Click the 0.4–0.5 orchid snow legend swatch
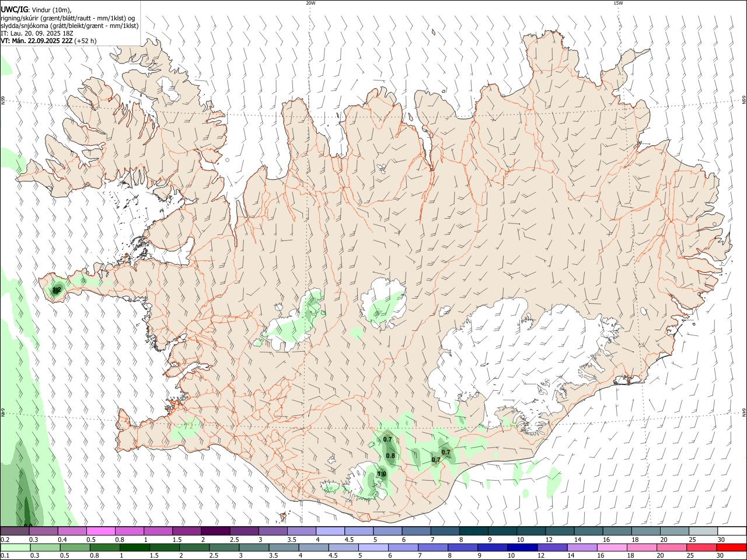The height and width of the screenshot is (560, 747). 72,531
